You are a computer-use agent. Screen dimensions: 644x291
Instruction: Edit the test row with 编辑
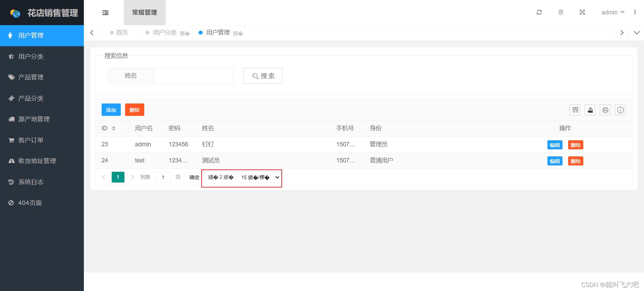point(555,161)
